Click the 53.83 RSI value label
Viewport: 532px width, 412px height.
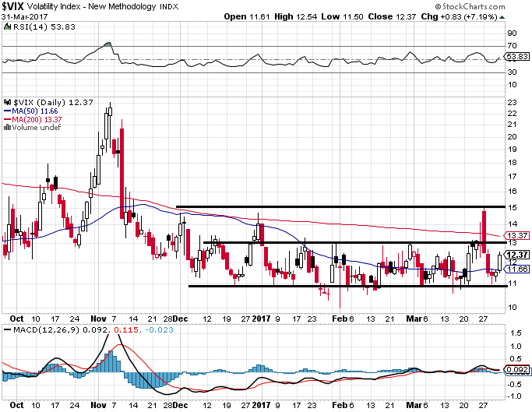[x=517, y=57]
